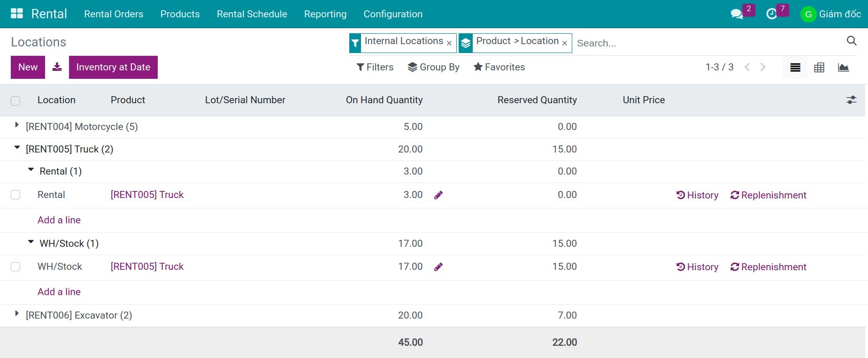The width and height of the screenshot is (868, 358).
Task: Switch to list view icon
Action: pyautogui.click(x=795, y=68)
